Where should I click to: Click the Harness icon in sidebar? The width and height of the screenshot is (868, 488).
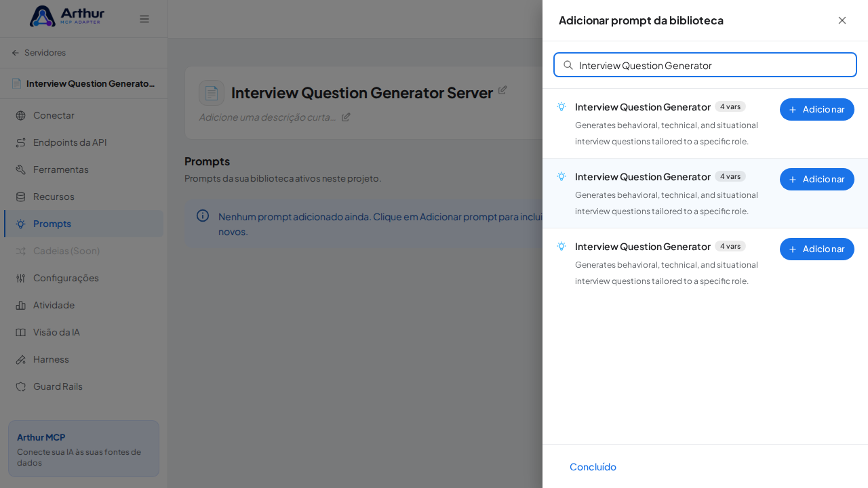(x=20, y=359)
